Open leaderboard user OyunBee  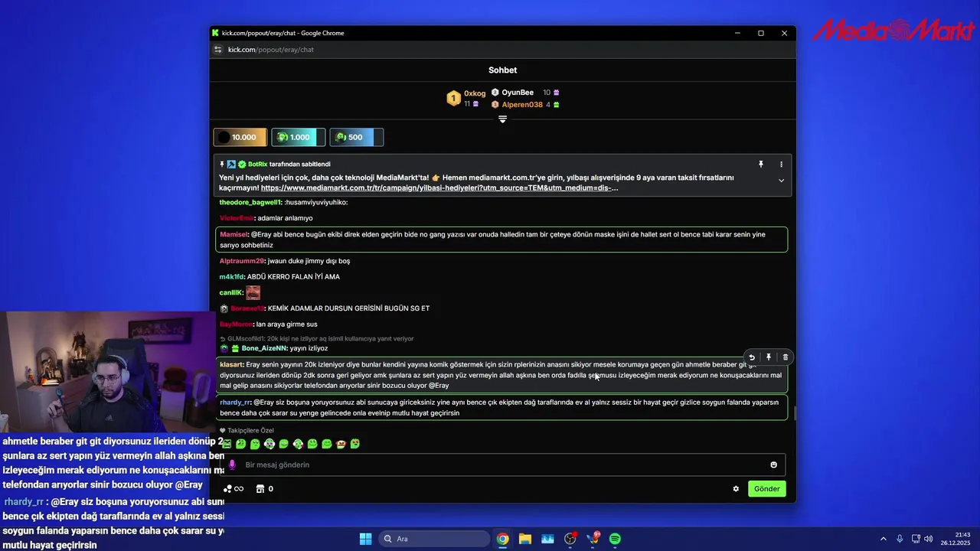[x=518, y=93]
